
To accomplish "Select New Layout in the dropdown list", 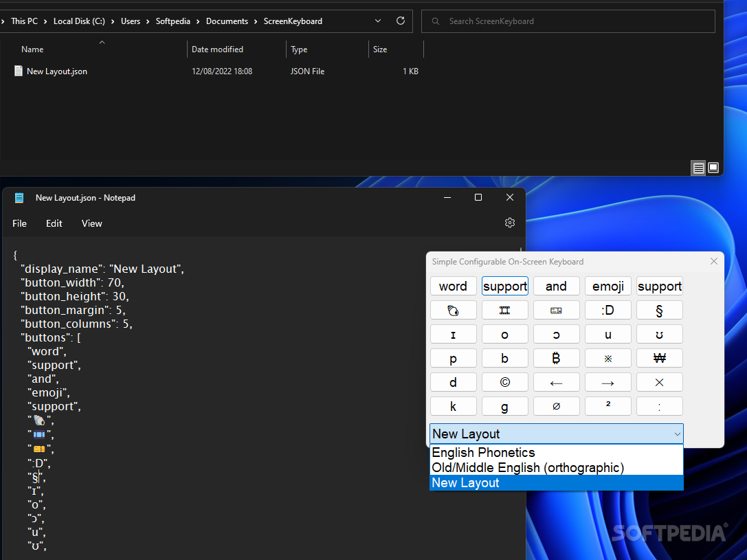I will (x=557, y=483).
